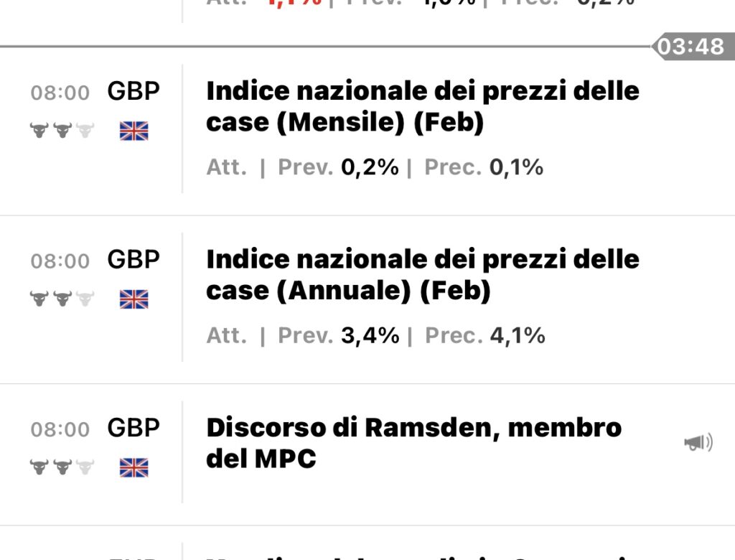Tap bull importance icons on Annuale row
Screen dimensions: 735x560
62,299
